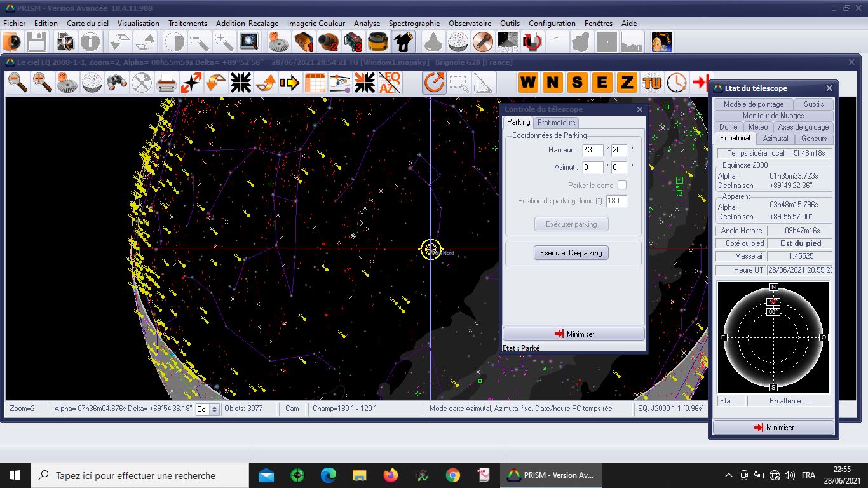This screenshot has width=868, height=488.
Task: Click the 'Exécuter Dé-parking' button
Action: coord(571,253)
